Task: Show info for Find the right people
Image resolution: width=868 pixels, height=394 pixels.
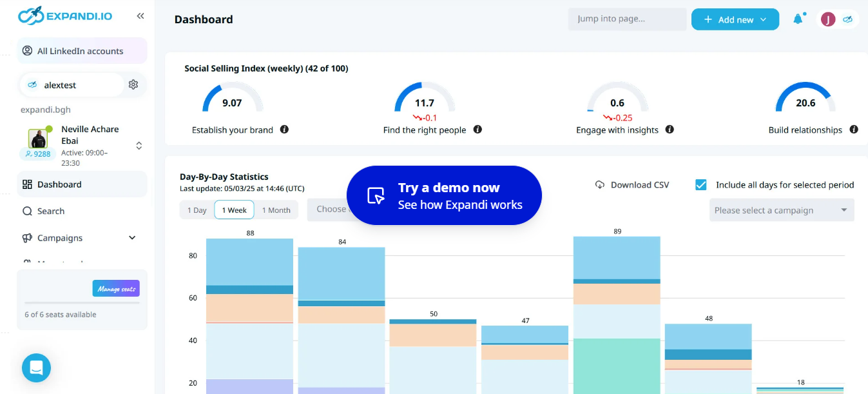Action: coord(477,129)
